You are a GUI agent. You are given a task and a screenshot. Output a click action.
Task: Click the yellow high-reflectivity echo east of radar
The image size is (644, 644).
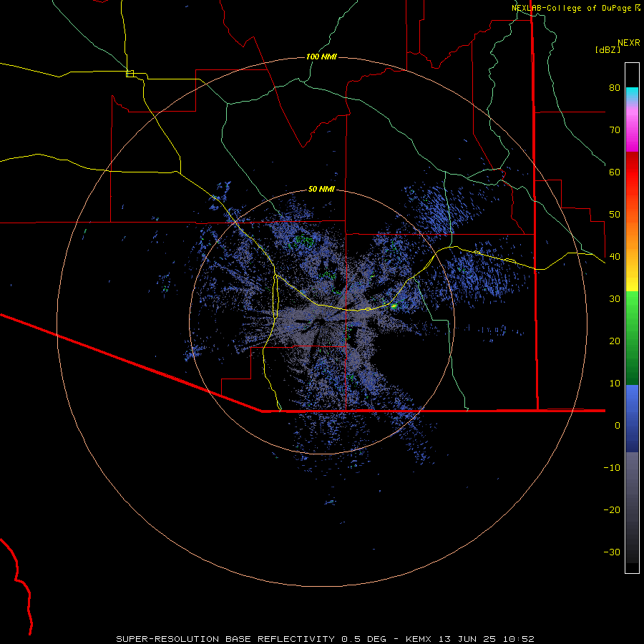pos(394,306)
